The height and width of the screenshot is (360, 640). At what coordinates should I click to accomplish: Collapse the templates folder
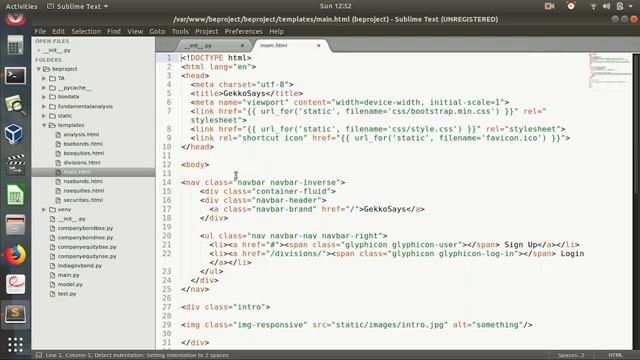tap(44, 125)
